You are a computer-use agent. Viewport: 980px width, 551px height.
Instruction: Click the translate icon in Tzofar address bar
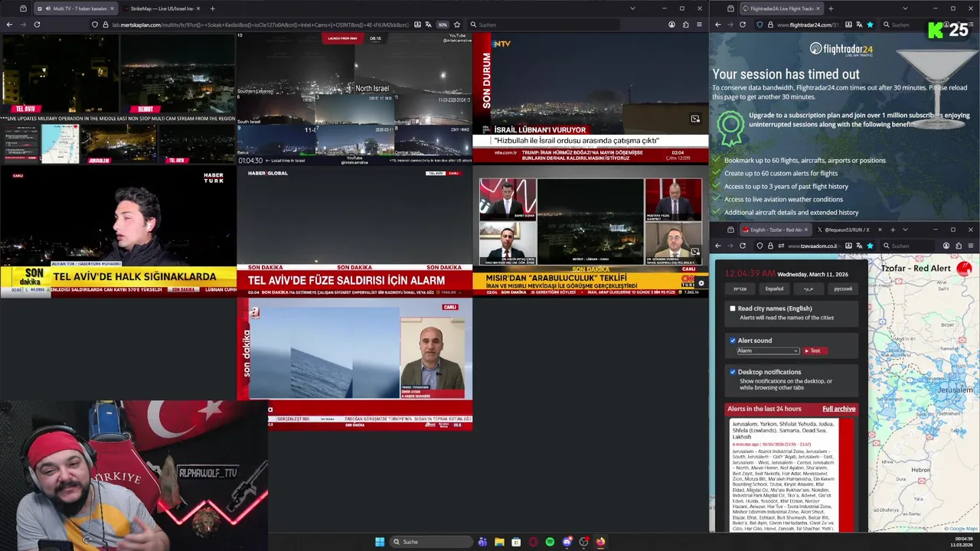point(858,246)
